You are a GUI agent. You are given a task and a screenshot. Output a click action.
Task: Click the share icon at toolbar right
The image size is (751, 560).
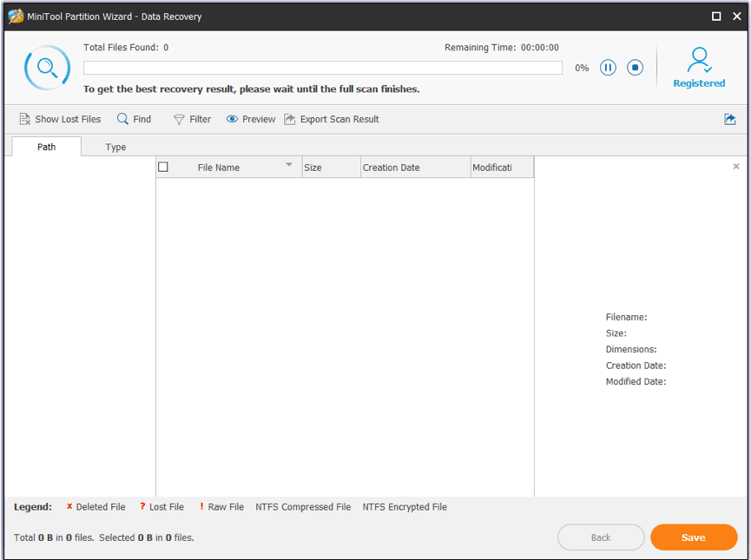tap(729, 119)
